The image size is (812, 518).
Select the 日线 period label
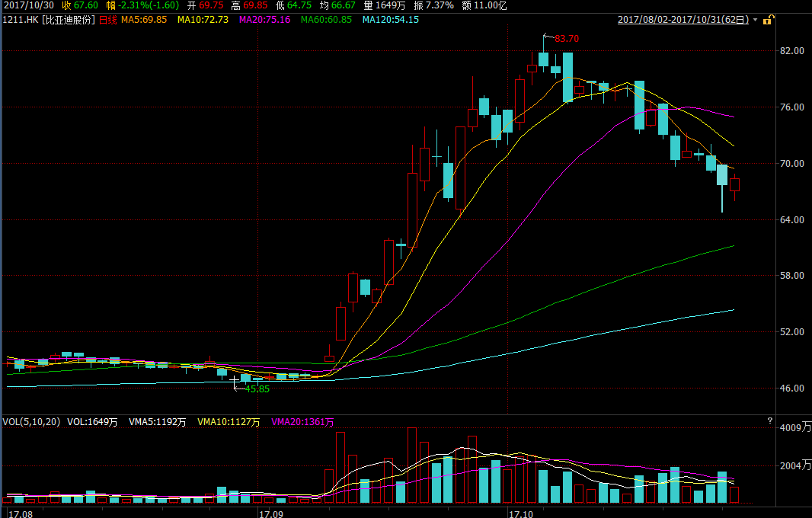coord(107,20)
